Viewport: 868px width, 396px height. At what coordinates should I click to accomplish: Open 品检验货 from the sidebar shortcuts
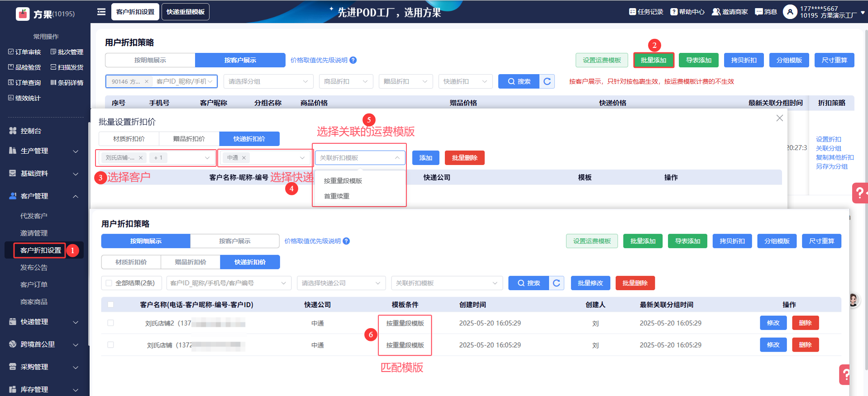click(24, 67)
